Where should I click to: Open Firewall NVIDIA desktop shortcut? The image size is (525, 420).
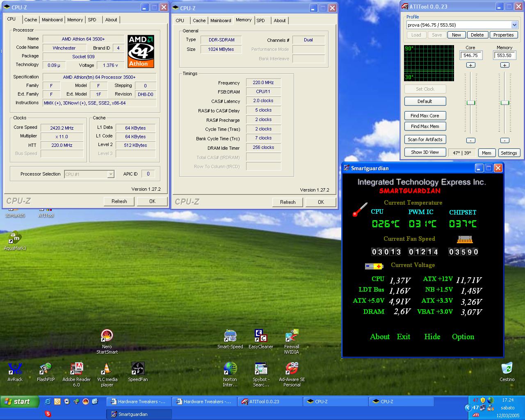[292, 341]
